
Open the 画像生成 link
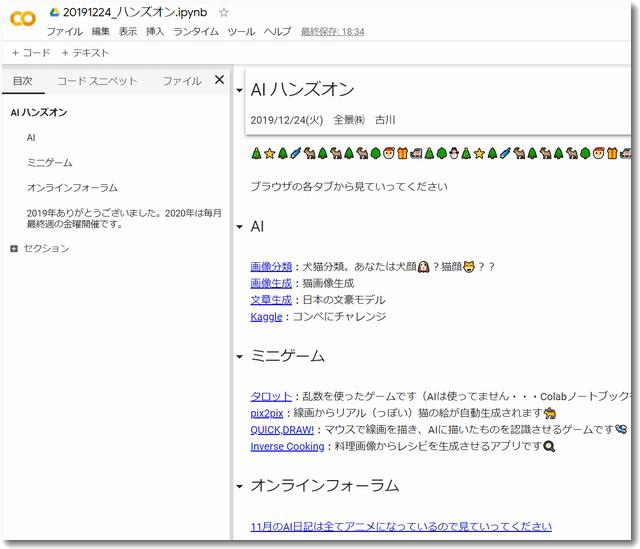click(271, 283)
